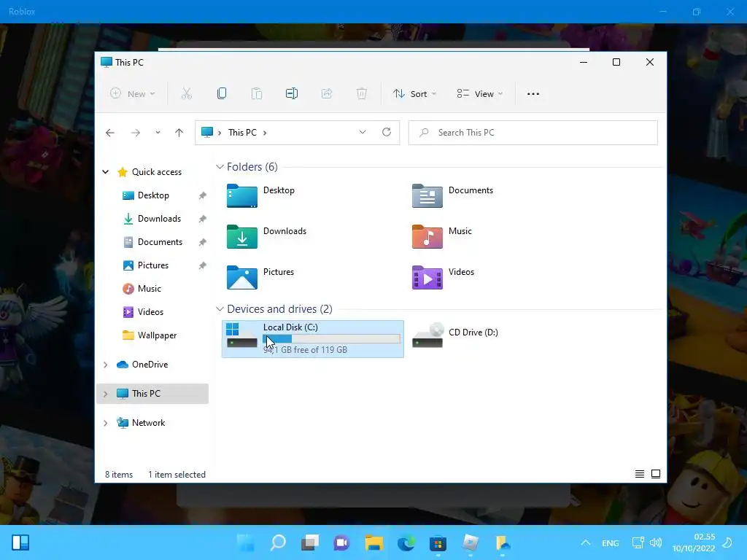Image resolution: width=747 pixels, height=560 pixels.
Task: Show hidden tray icons chevron
Action: [x=586, y=542]
